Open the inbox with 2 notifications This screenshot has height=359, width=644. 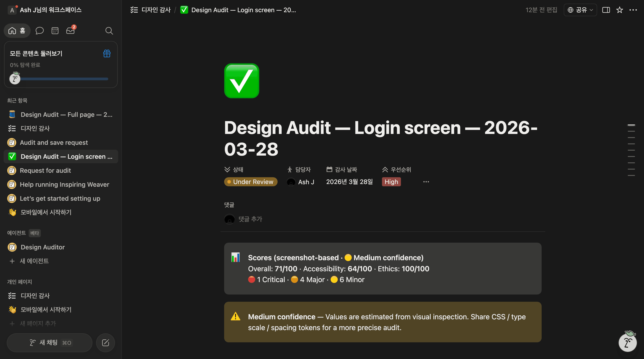[71, 30]
